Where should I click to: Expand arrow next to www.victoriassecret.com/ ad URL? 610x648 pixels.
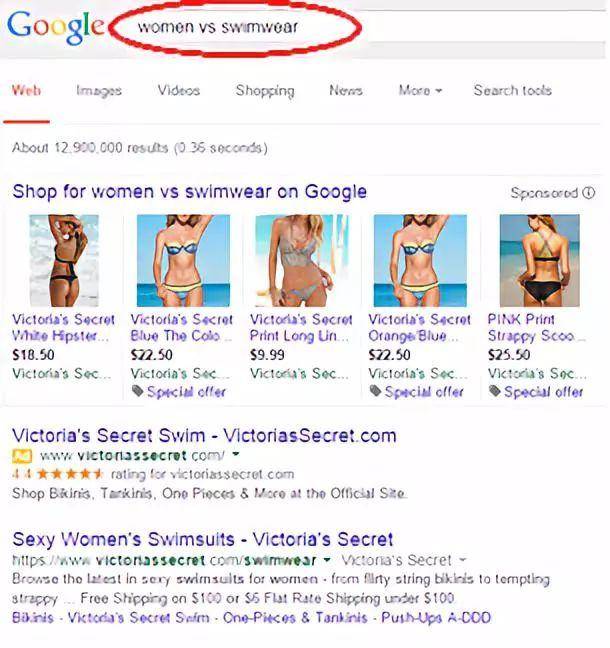point(236,454)
